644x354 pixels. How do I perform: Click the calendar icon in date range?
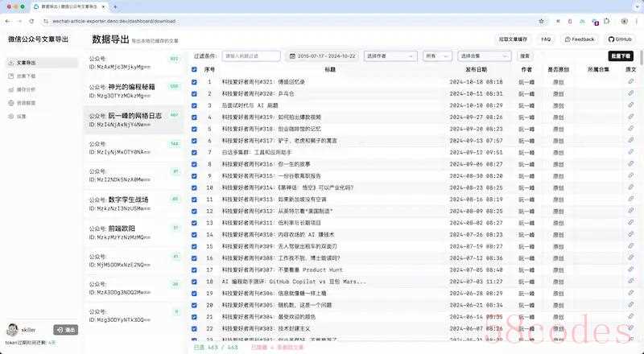[x=292, y=56]
